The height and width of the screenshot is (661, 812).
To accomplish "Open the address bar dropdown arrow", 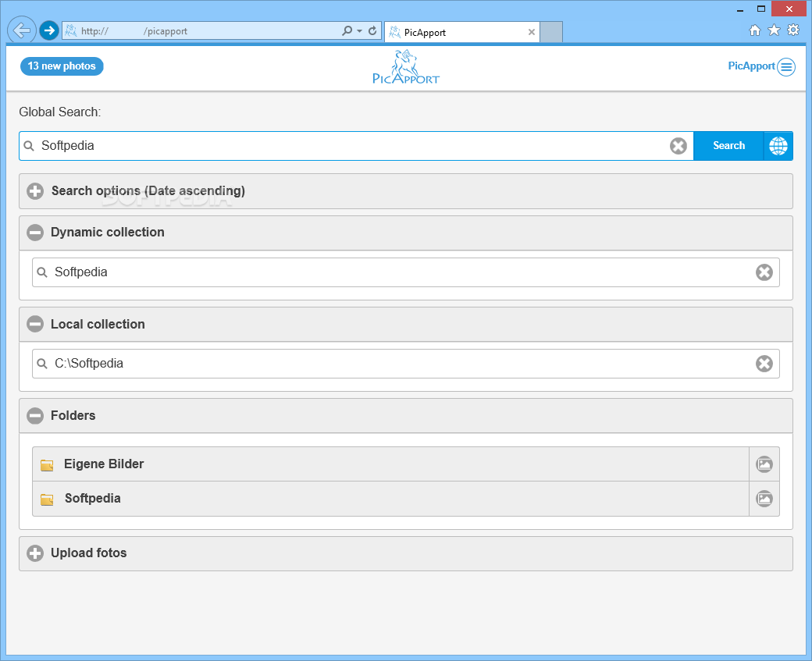I will [359, 31].
